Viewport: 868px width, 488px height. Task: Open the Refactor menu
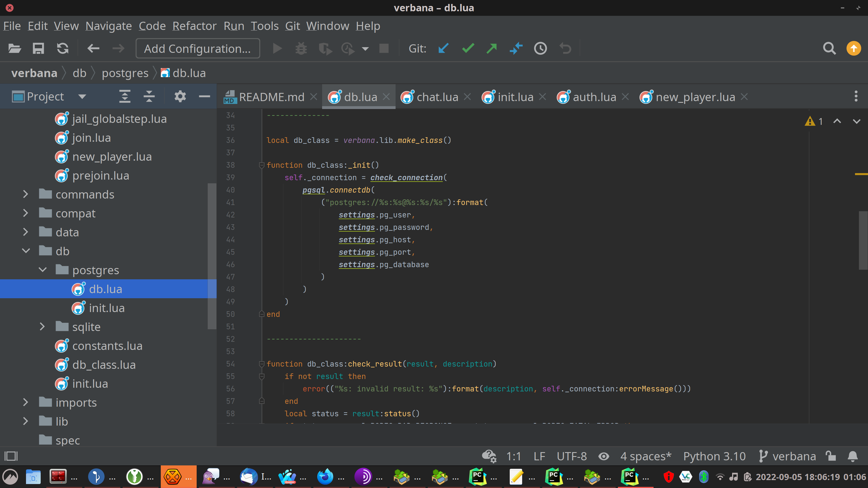[x=194, y=26]
